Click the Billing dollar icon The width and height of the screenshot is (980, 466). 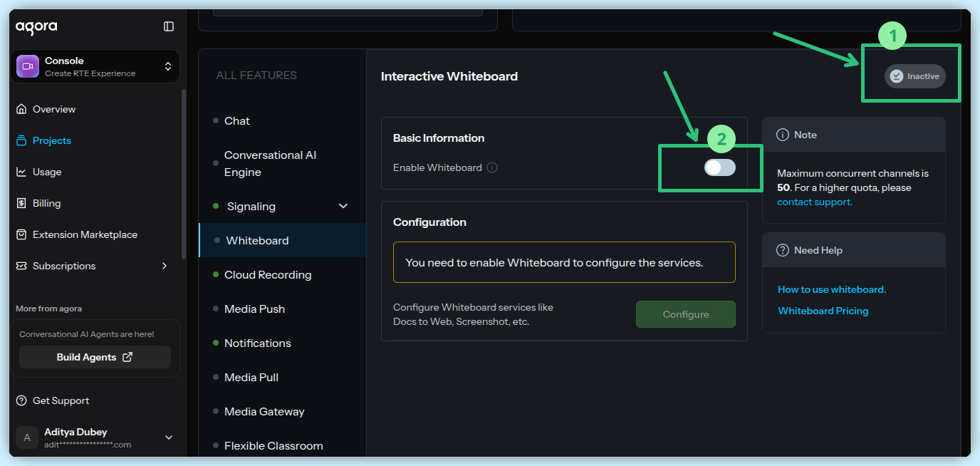click(21, 203)
